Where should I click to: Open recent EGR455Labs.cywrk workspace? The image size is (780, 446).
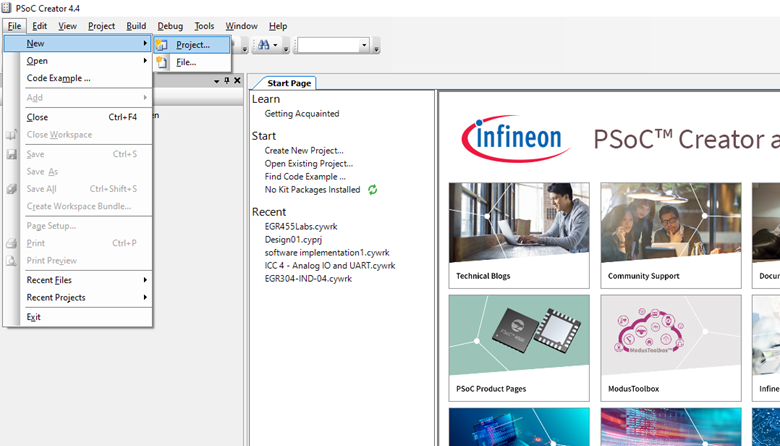pos(301,226)
